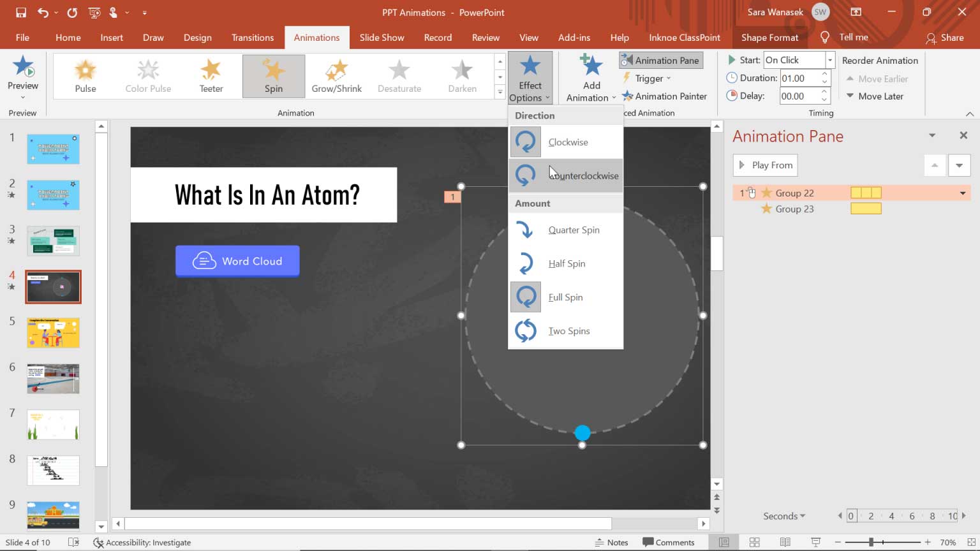Open the Slide Show menu tab
This screenshot has height=551, width=980.
click(x=382, y=37)
